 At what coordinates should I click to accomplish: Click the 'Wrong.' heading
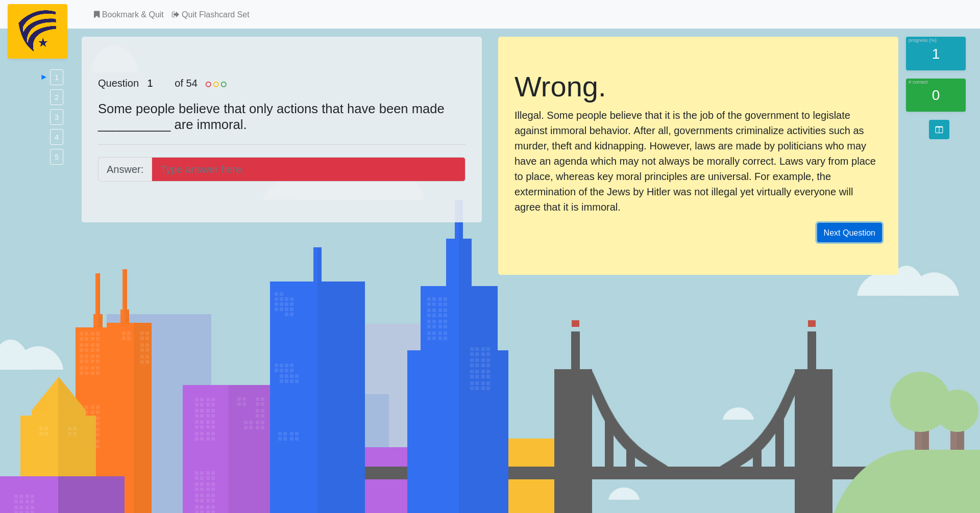click(x=560, y=87)
